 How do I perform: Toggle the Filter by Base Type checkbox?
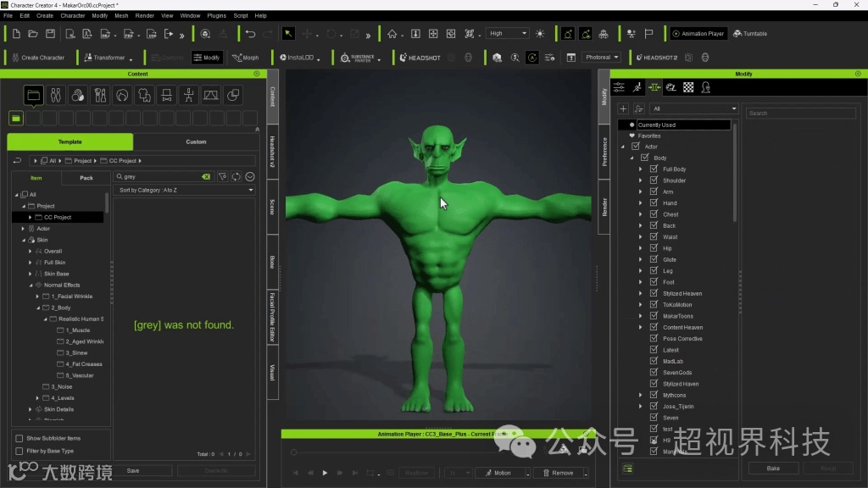pos(19,451)
